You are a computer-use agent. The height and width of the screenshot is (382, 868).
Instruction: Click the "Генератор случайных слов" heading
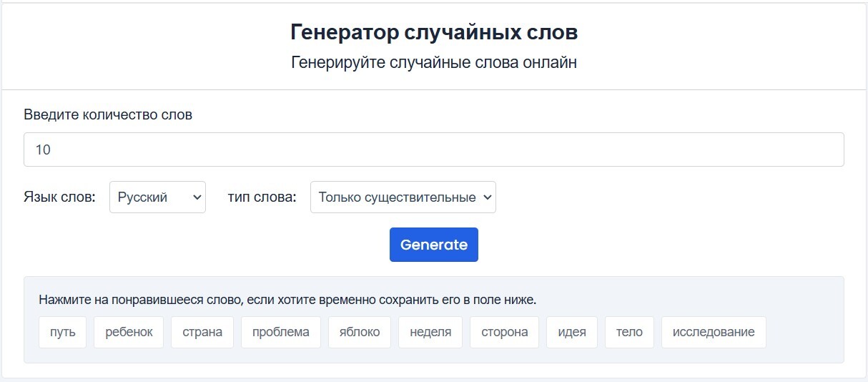pos(433,32)
